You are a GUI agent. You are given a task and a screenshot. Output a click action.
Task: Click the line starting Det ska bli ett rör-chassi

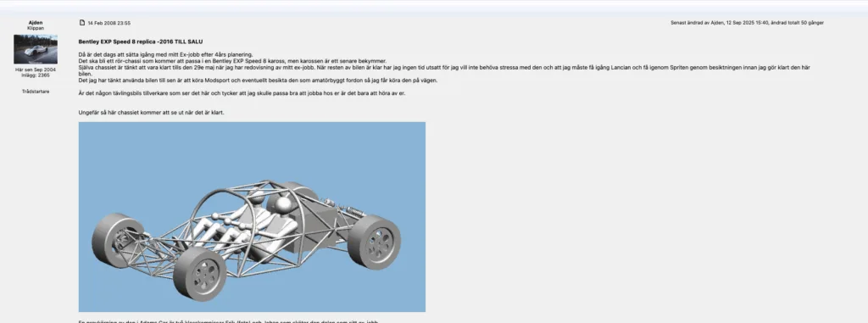tap(232, 61)
